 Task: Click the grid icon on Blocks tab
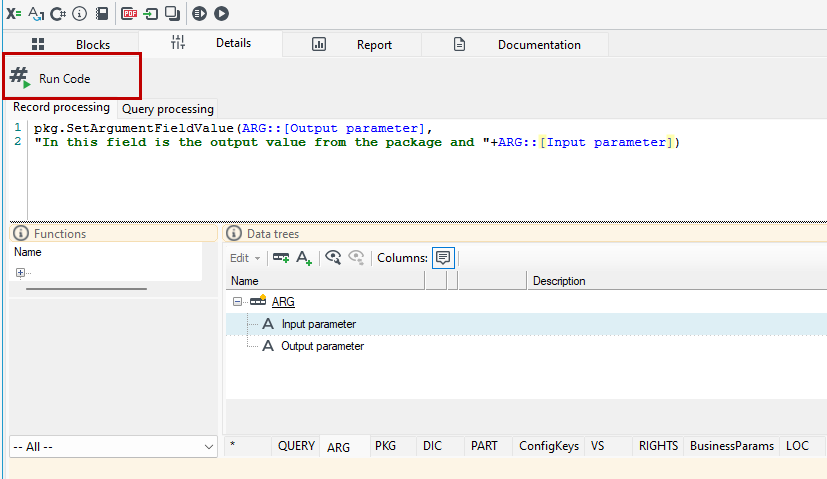(x=38, y=44)
